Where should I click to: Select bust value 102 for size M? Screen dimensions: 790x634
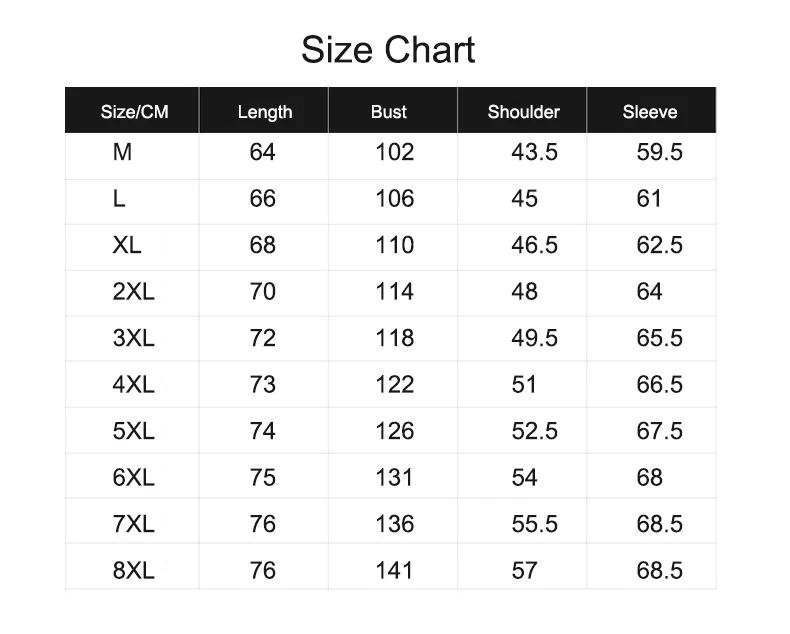click(395, 152)
